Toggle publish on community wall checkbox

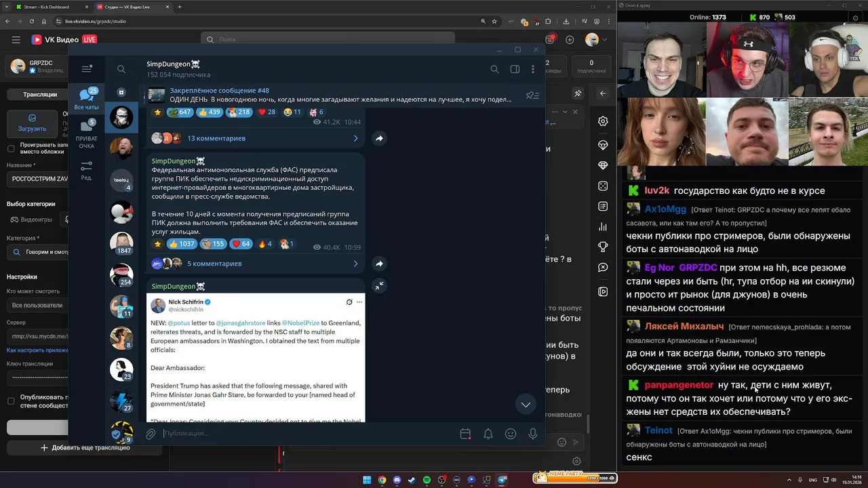point(11,401)
